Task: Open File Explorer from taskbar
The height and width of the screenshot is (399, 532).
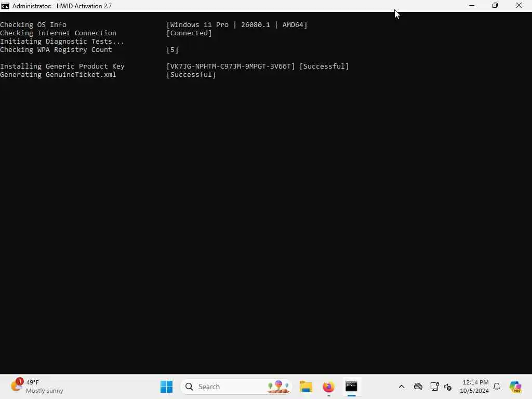Action: (x=305, y=387)
